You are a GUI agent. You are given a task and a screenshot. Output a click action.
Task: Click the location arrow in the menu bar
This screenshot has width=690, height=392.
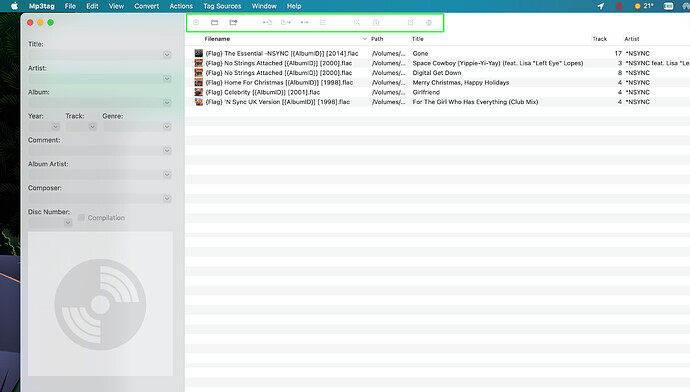tap(601, 6)
